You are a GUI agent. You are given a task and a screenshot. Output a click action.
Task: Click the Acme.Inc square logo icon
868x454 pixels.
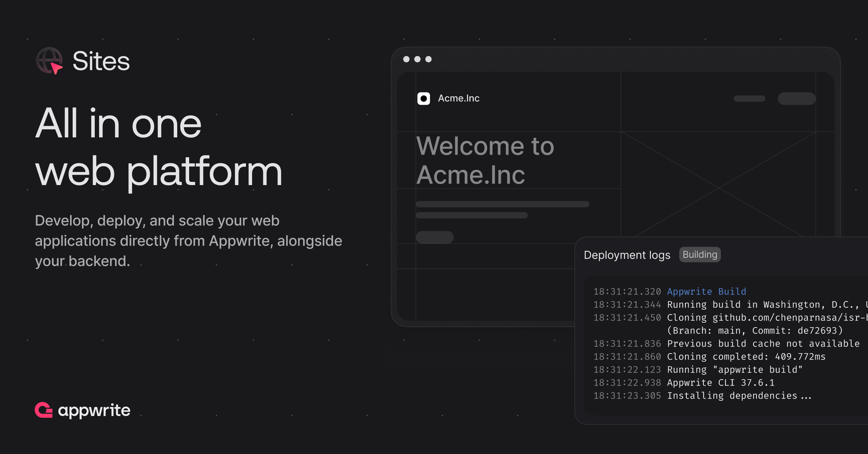click(x=424, y=98)
